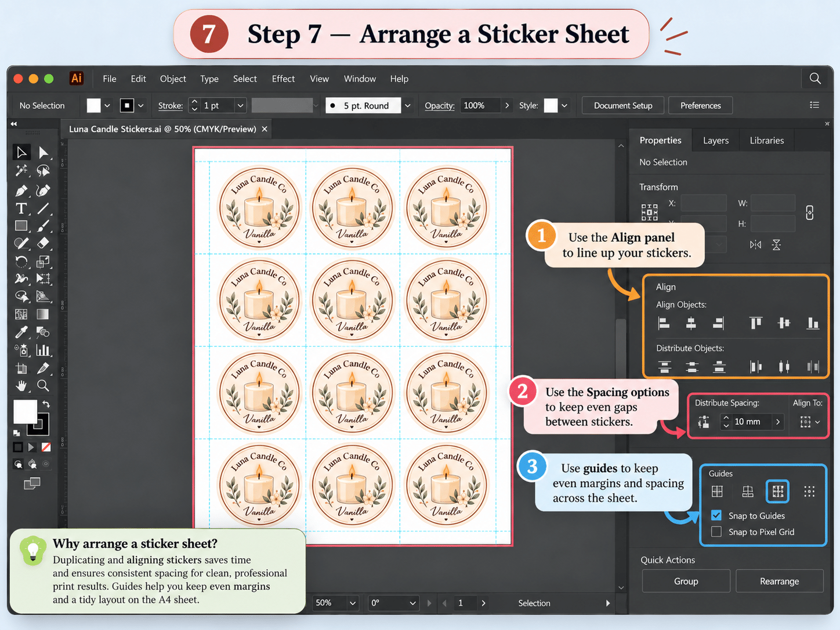Select the Pen tool
This screenshot has width=840, height=630.
pos(21,190)
